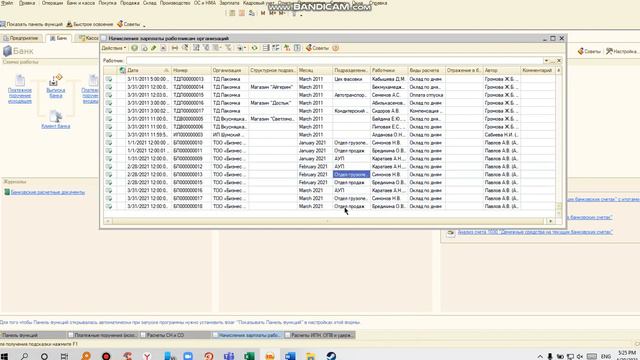Open Microsoft Teams from the taskbar
640x360 pixels.
coord(229,356)
